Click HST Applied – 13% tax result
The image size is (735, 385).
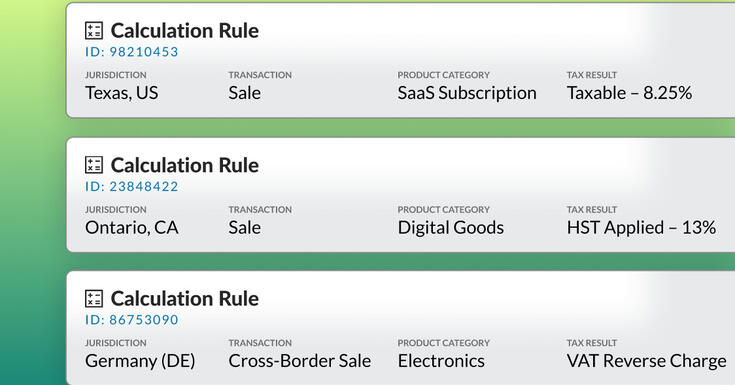click(x=641, y=228)
